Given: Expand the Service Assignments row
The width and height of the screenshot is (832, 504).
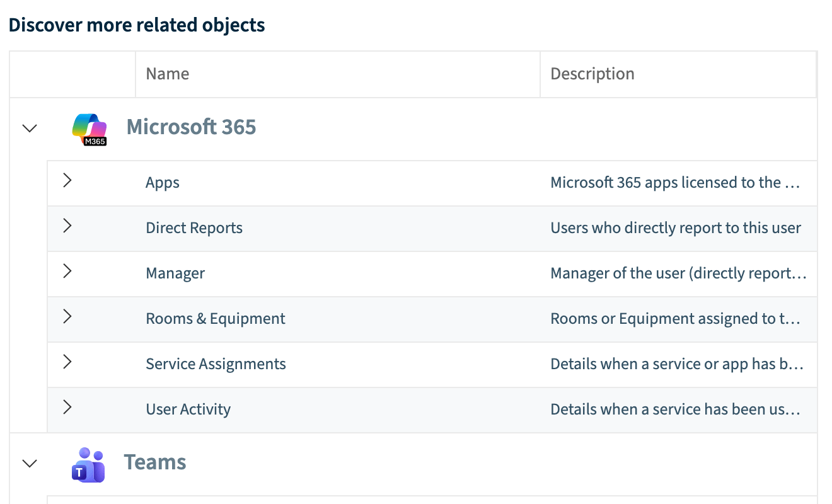Looking at the screenshot, I should [x=67, y=362].
